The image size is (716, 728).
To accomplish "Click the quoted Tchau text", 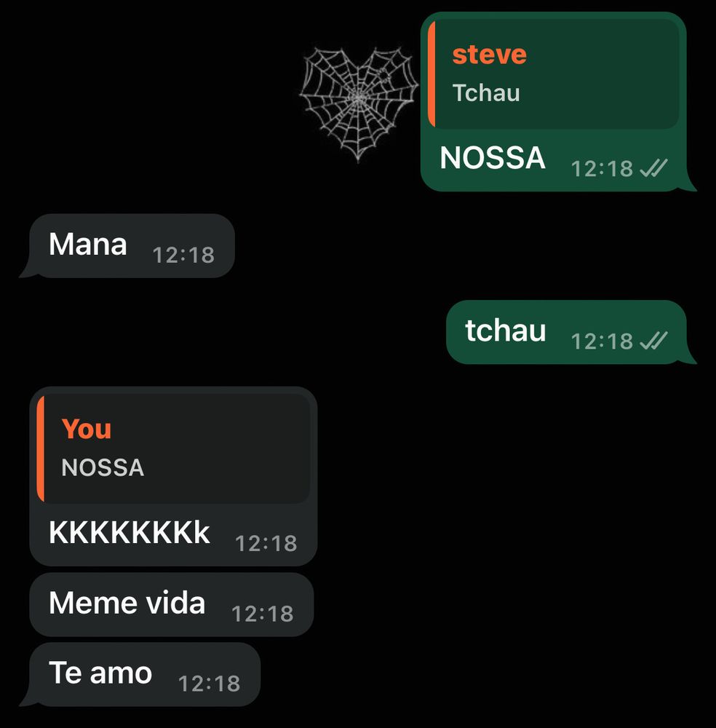I will pos(486,93).
